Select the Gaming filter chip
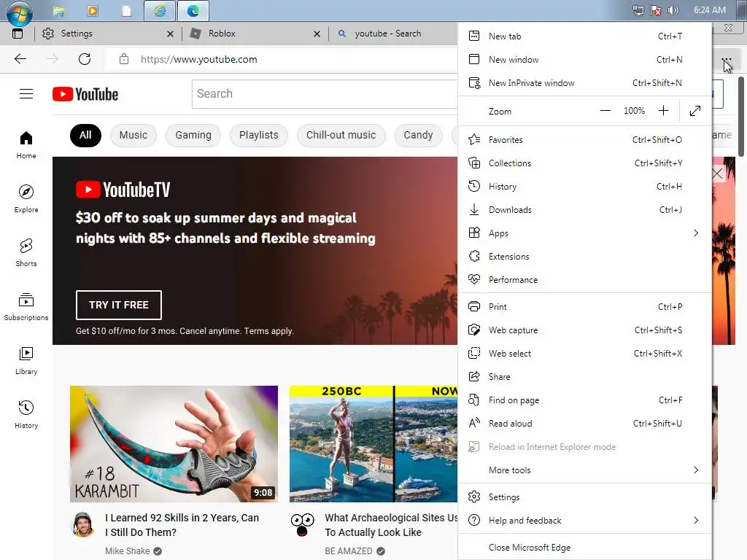This screenshot has height=560, width=747. (193, 135)
